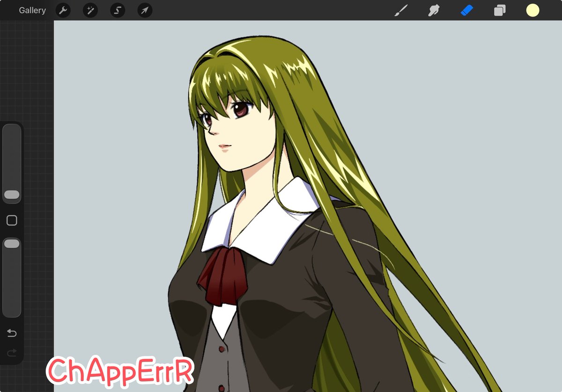Viewport: 562px width, 392px height.
Task: Activate the Selection S-shaped tool
Action: click(x=118, y=10)
